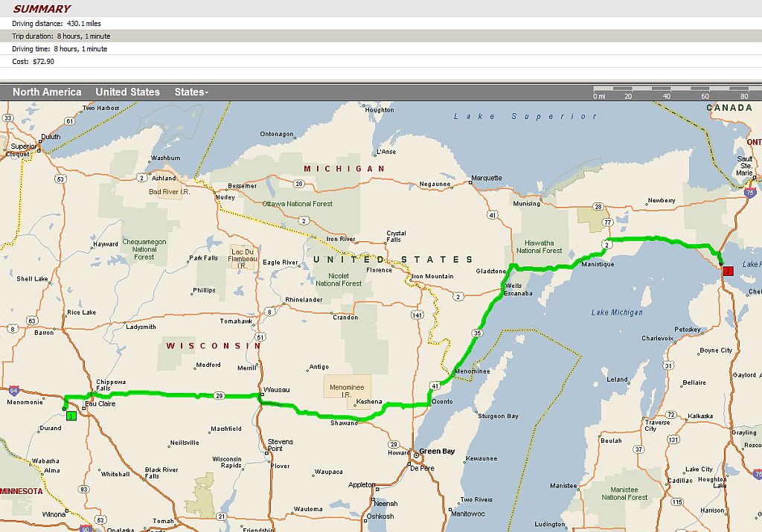Click the Nicolet National Forest label
Screen dimensions: 762x532
(x=339, y=279)
